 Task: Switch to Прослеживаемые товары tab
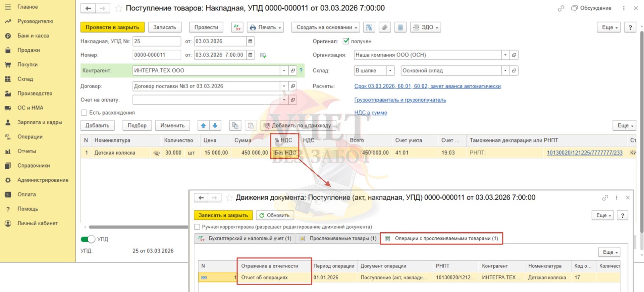point(339,238)
